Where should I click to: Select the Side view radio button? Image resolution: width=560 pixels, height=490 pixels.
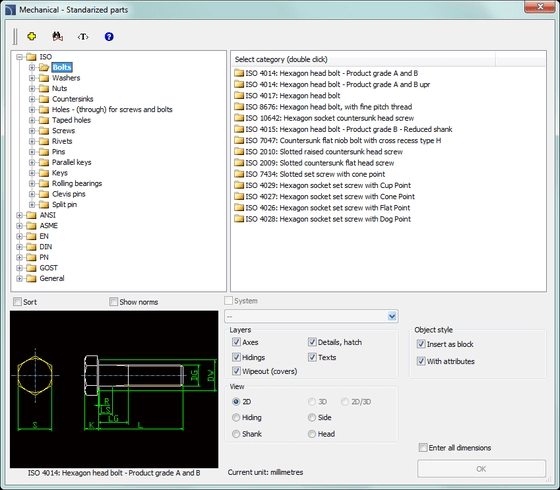pos(312,417)
